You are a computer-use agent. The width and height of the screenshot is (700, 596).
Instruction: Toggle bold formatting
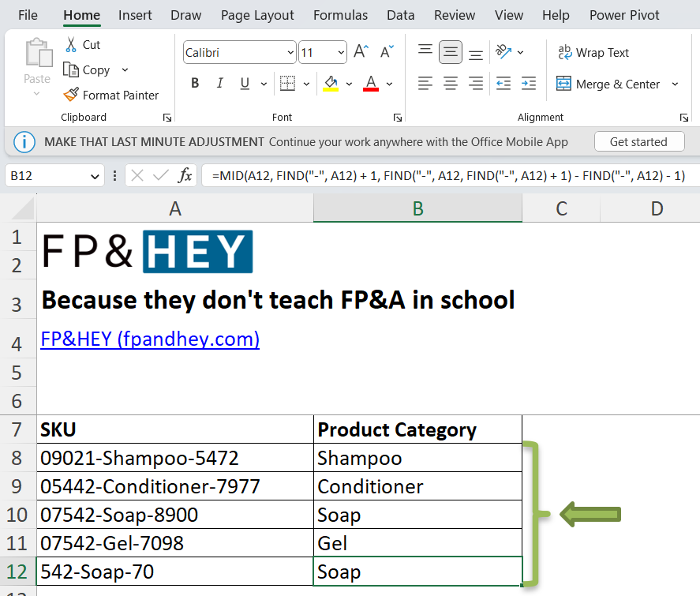pos(195,82)
